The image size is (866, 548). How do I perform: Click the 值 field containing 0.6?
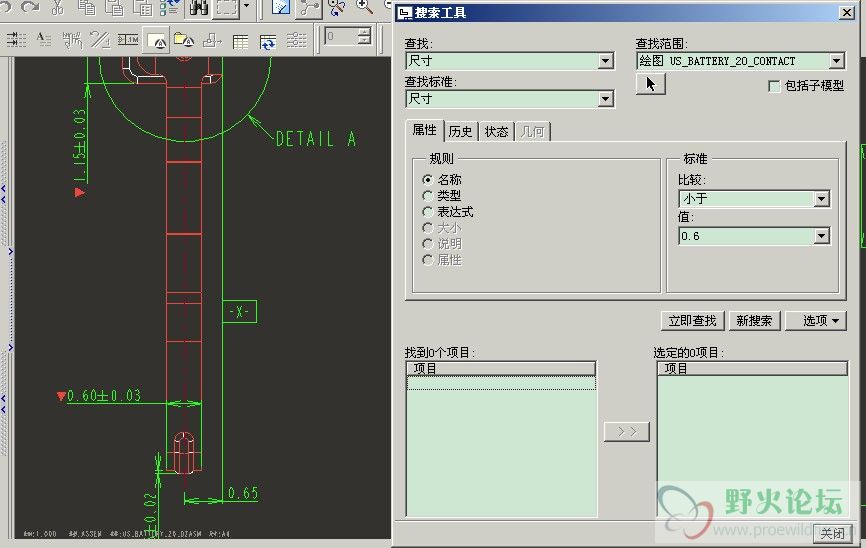(746, 236)
